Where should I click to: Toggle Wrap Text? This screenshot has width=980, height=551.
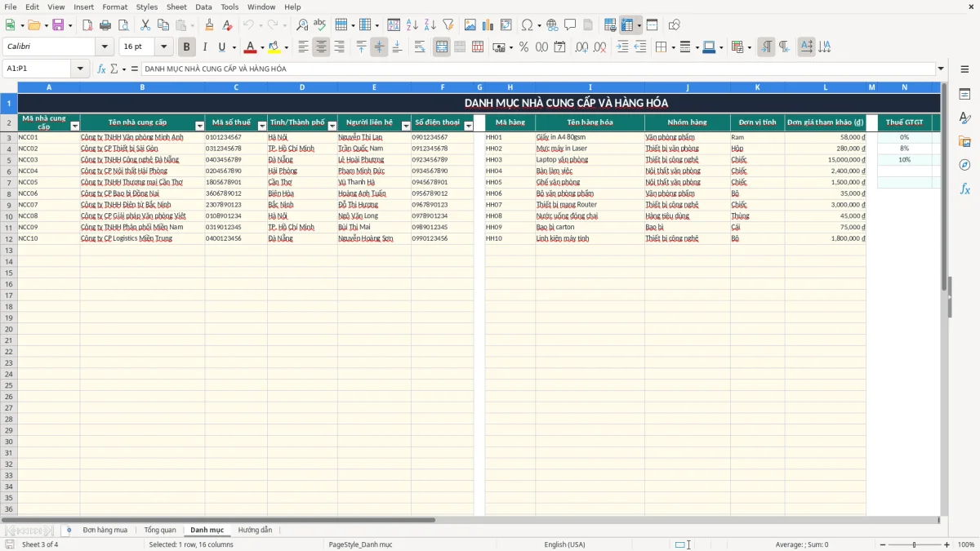tap(420, 47)
